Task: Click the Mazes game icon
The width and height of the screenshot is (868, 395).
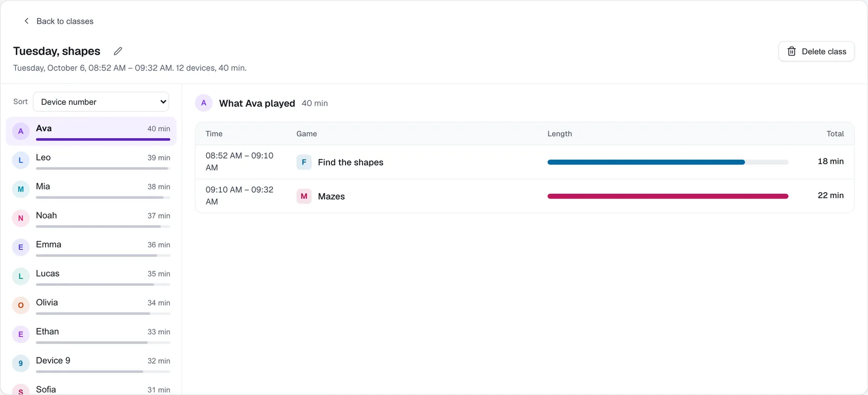Action: click(304, 196)
